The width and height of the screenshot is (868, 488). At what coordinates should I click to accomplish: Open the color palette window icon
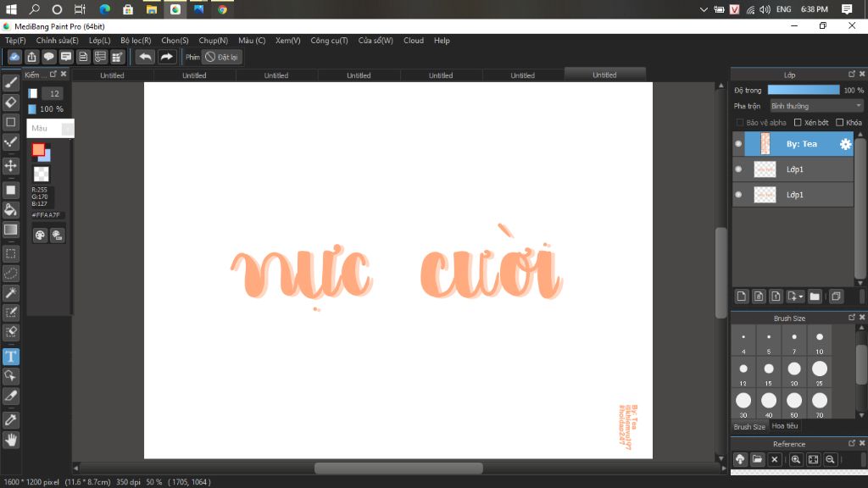[x=40, y=236]
